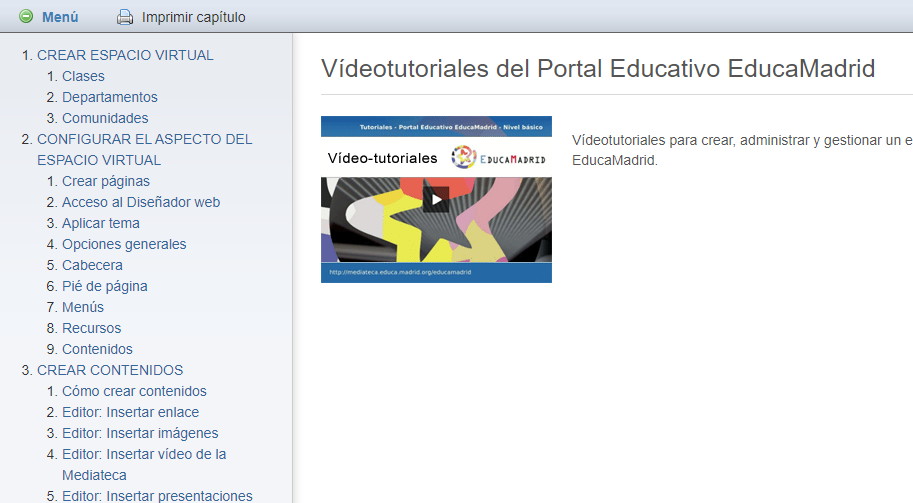Click the printer icon in the toolbar
Image resolution: width=913 pixels, height=503 pixels.
125,17
